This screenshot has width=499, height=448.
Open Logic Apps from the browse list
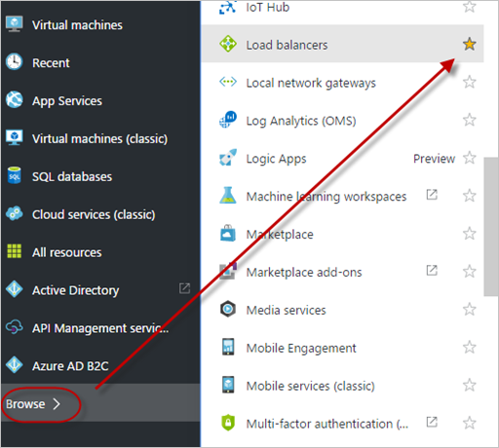(x=342, y=158)
